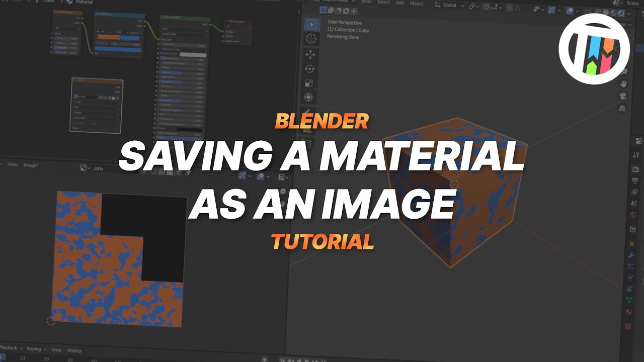Open the Output properties tab icon
Image resolution: width=644 pixels, height=362 pixels.
coord(635,180)
